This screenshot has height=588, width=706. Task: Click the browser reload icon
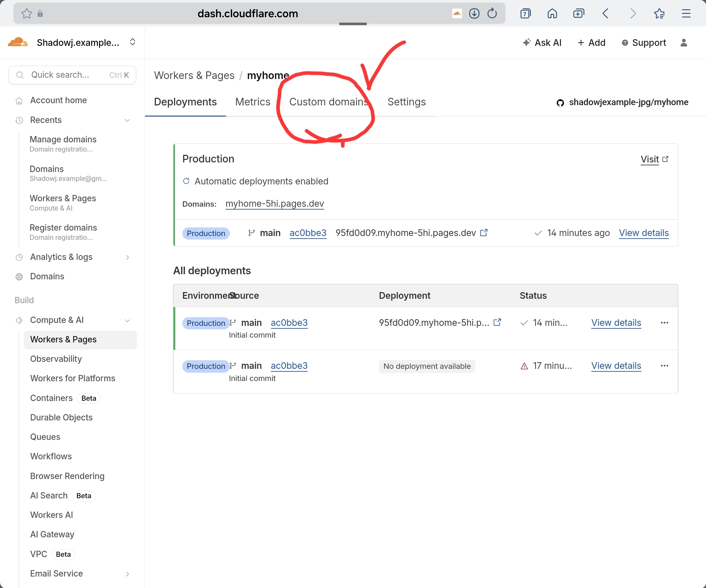[x=492, y=13]
